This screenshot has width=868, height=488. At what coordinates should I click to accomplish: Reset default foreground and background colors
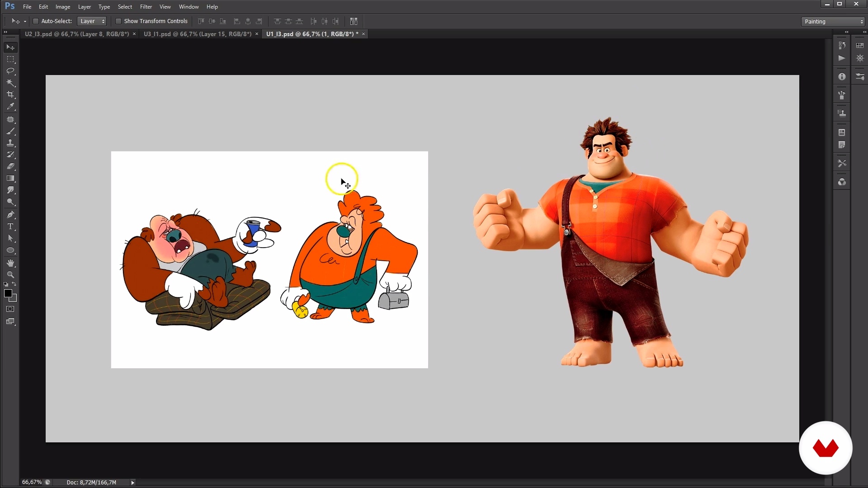pyautogui.click(x=6, y=284)
